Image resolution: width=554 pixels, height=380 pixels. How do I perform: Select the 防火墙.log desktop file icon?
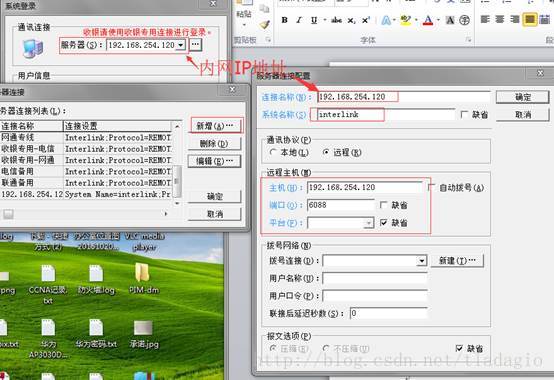point(96,279)
